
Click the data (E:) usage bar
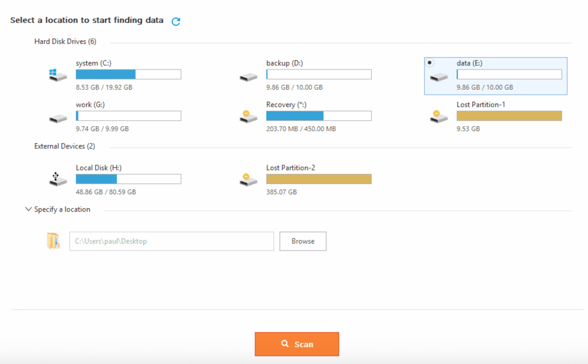(x=509, y=74)
